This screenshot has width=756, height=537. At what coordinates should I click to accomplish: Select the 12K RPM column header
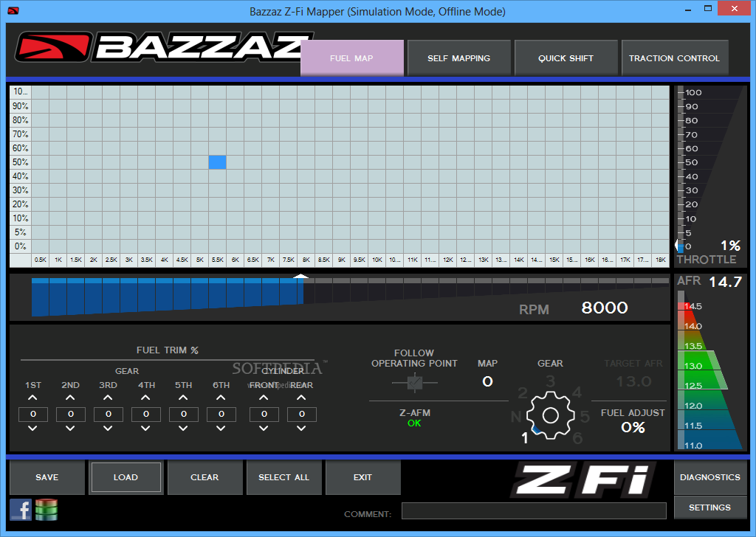click(x=448, y=260)
